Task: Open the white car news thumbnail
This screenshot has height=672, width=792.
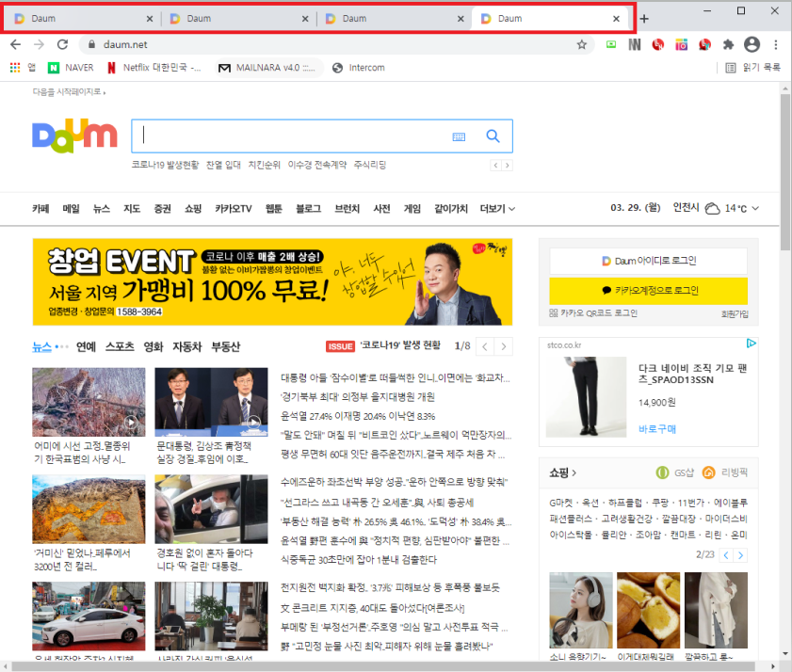Action: (x=89, y=616)
